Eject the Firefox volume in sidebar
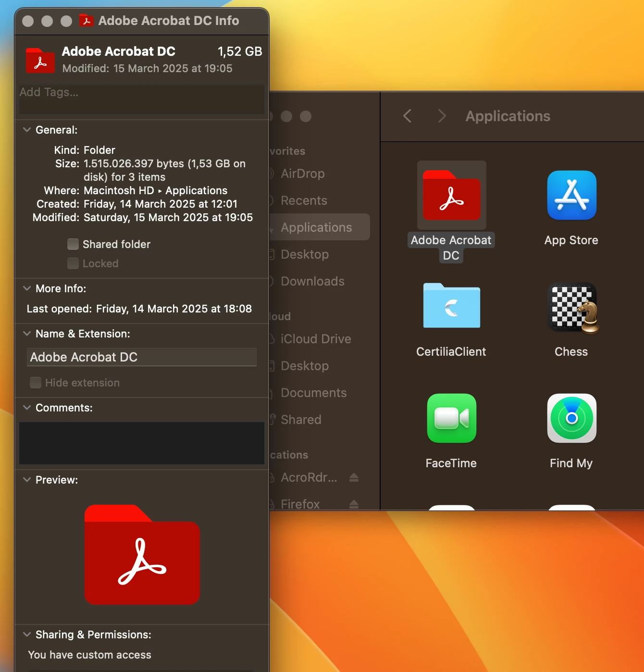644x672 pixels. (354, 504)
